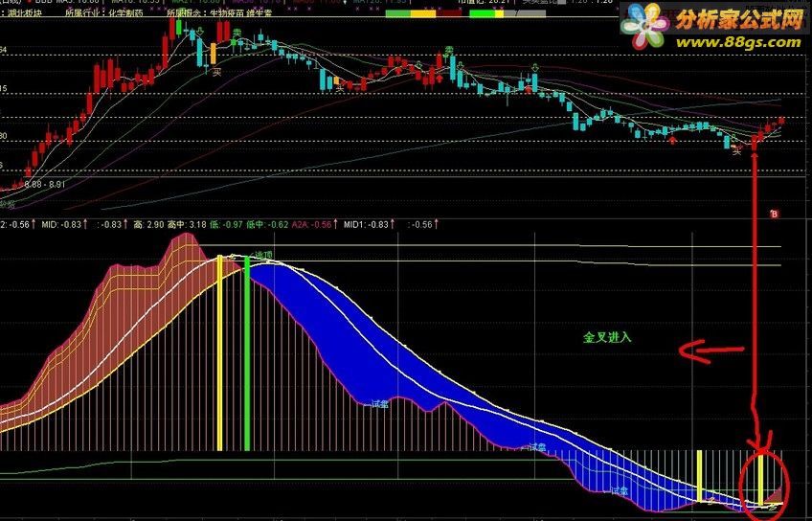This screenshot has height=521, width=812.
Task: Select the tall orange candlestick near price peak
Action: (x=213, y=54)
